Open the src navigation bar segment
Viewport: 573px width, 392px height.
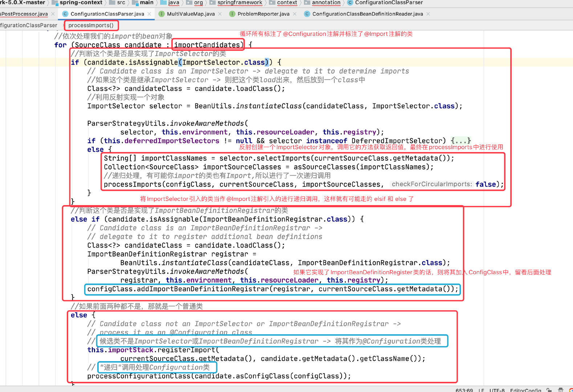(121, 3)
